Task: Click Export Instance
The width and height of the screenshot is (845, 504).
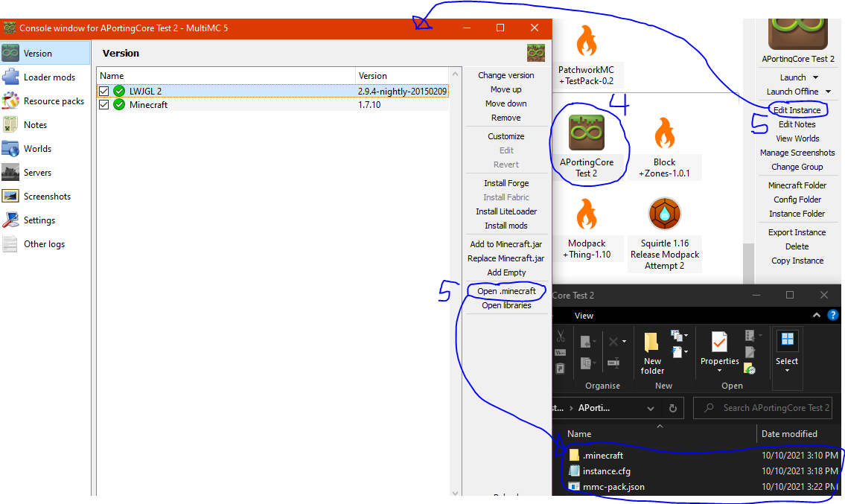Action: tap(797, 232)
